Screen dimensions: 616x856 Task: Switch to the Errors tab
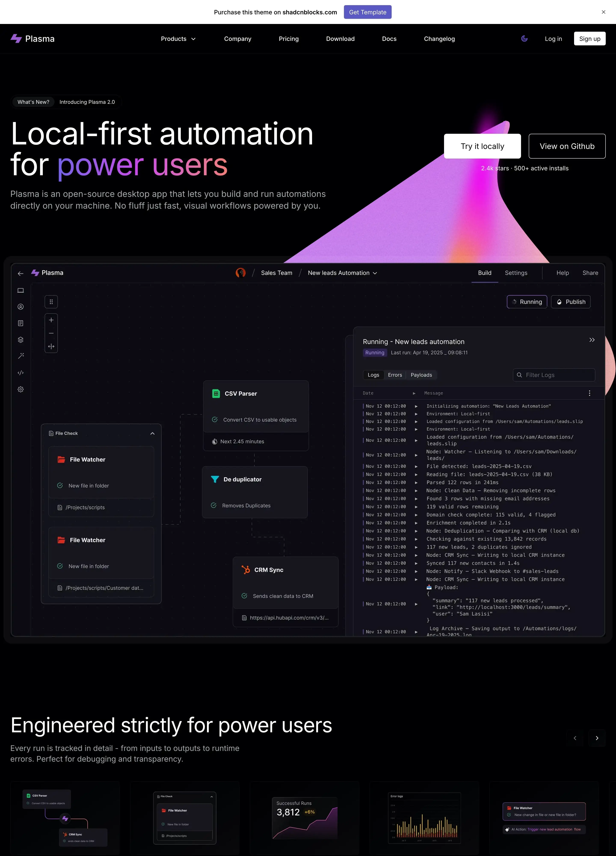pos(395,375)
